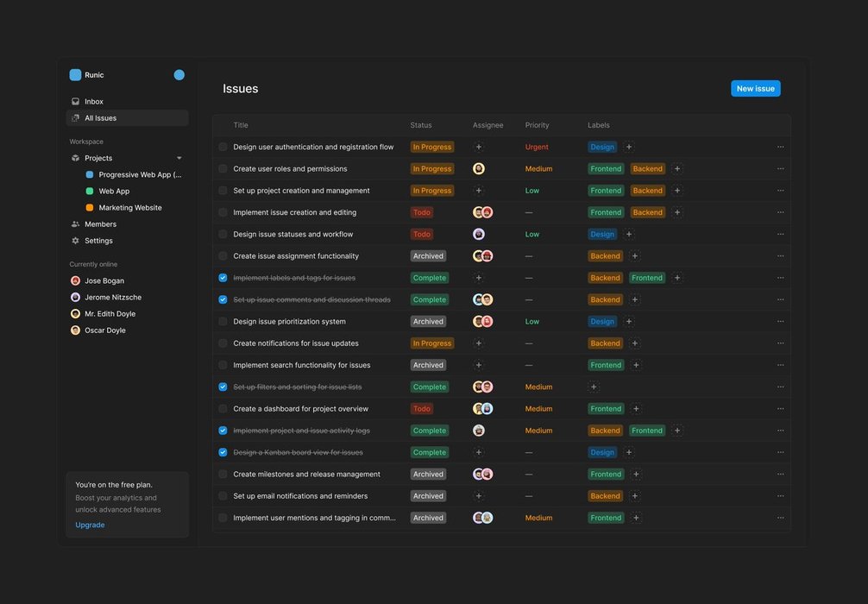Click the Inbox tray icon in sidebar

coord(75,102)
